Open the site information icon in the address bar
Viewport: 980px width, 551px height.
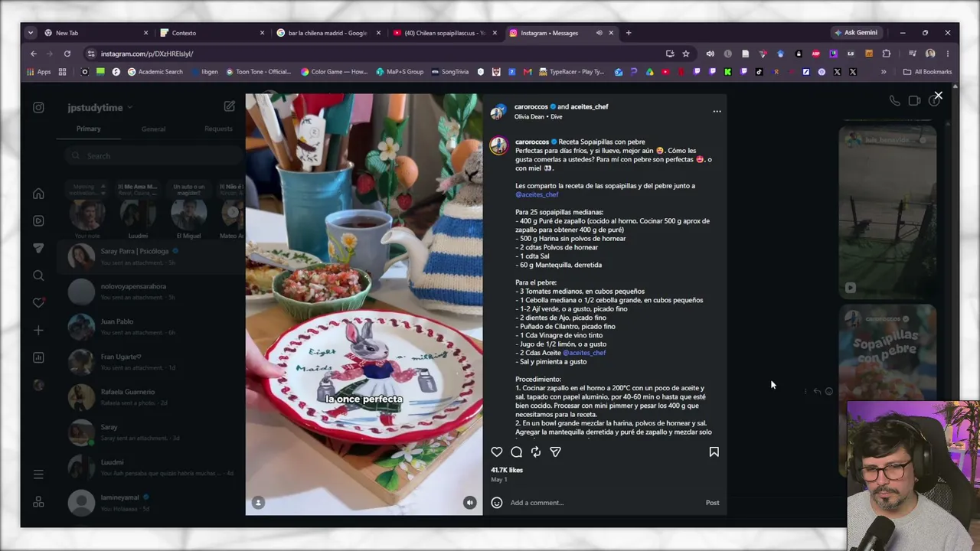(91, 54)
